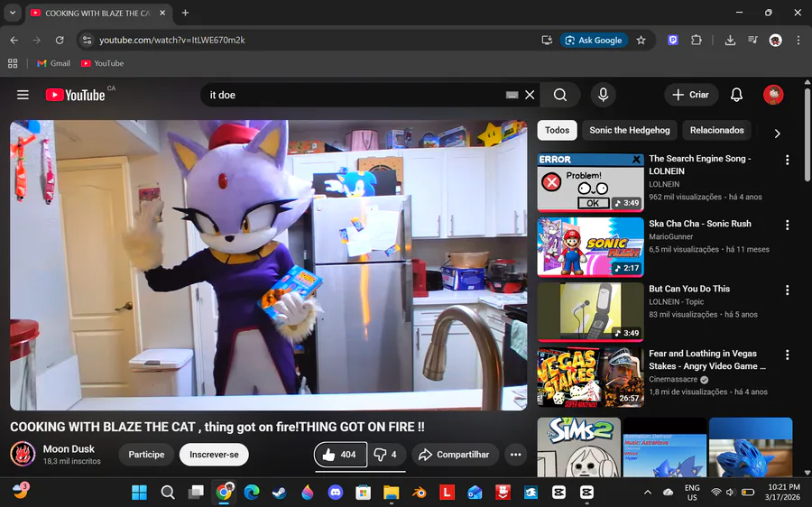Open the Ska Cha Cha Sonic Rush thumbnail

tap(590, 247)
